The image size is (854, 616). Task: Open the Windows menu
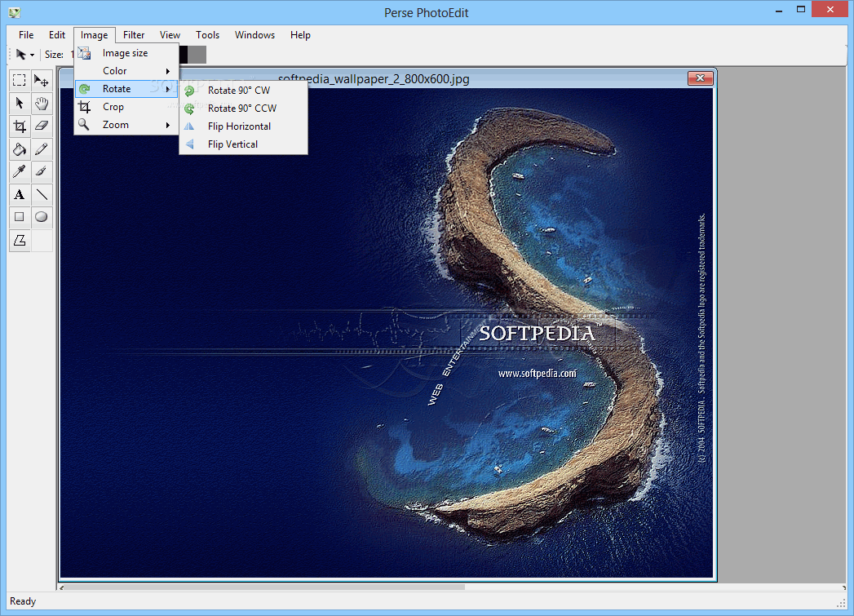tap(254, 35)
